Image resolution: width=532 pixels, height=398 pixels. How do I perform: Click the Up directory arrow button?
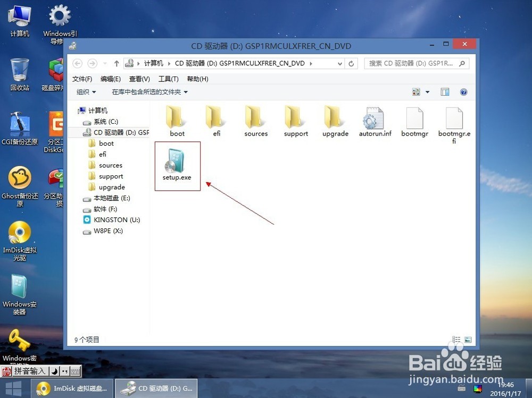[x=117, y=63]
